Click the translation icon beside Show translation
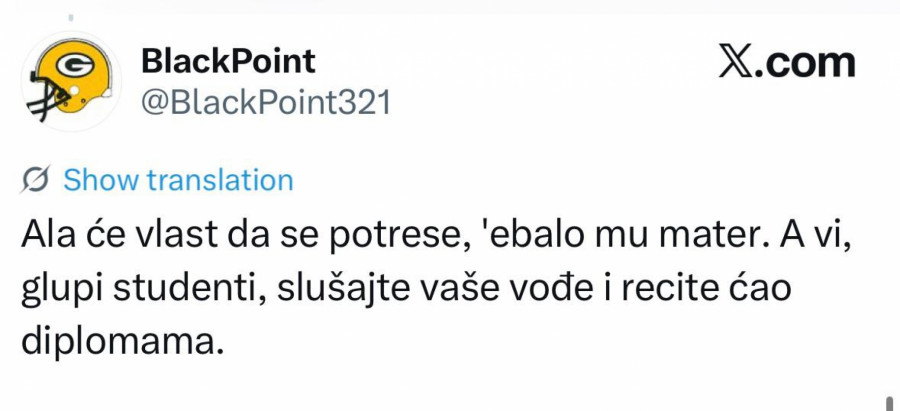This screenshot has width=900, height=411. click(37, 180)
